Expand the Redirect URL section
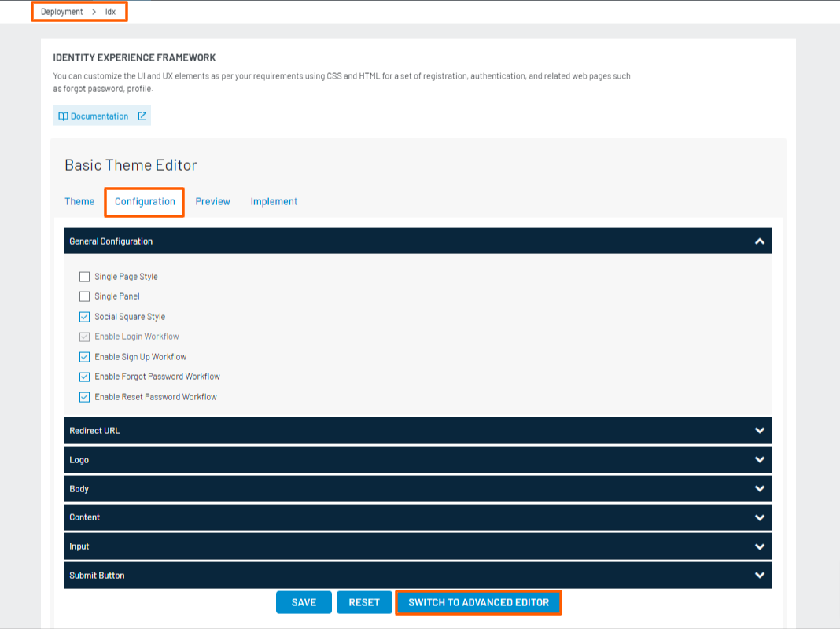840x629 pixels. click(759, 431)
